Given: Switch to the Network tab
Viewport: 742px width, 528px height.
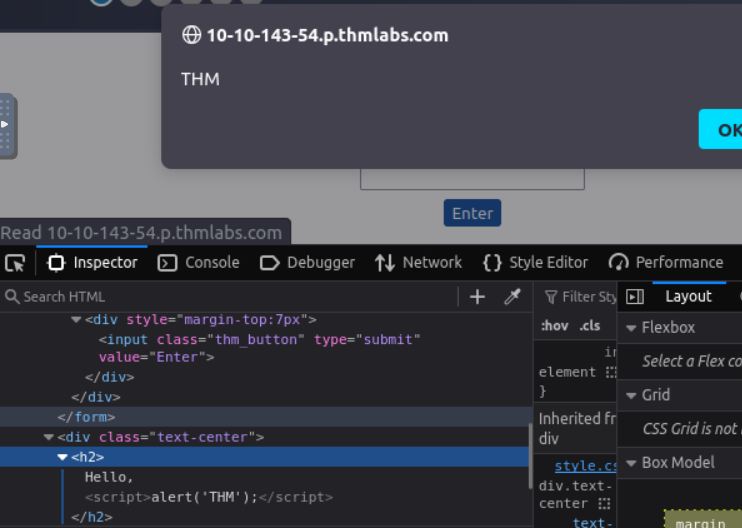Looking at the screenshot, I should [419, 263].
